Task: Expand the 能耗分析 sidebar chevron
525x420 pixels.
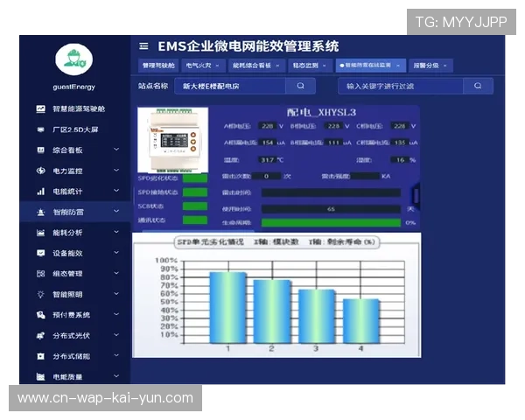Action: (x=116, y=232)
